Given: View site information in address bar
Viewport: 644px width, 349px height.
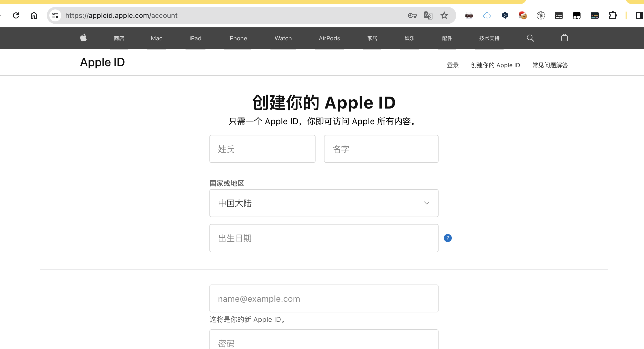Looking at the screenshot, I should coord(55,15).
